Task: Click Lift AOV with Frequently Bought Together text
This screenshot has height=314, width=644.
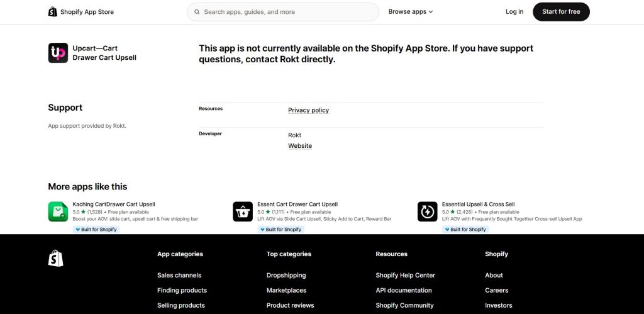Action: pyautogui.click(x=512, y=219)
